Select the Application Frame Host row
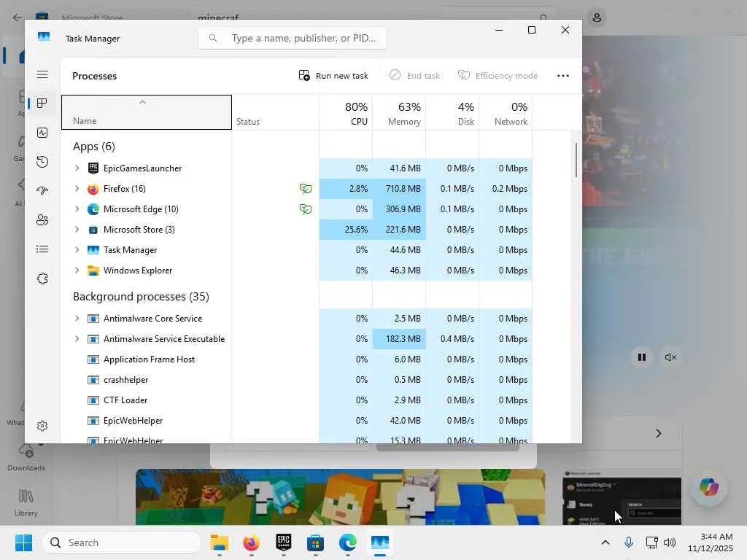The width and height of the screenshot is (747, 560). click(297, 359)
